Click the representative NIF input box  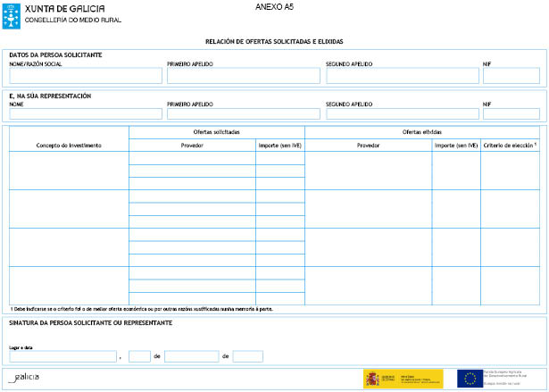tap(511, 114)
